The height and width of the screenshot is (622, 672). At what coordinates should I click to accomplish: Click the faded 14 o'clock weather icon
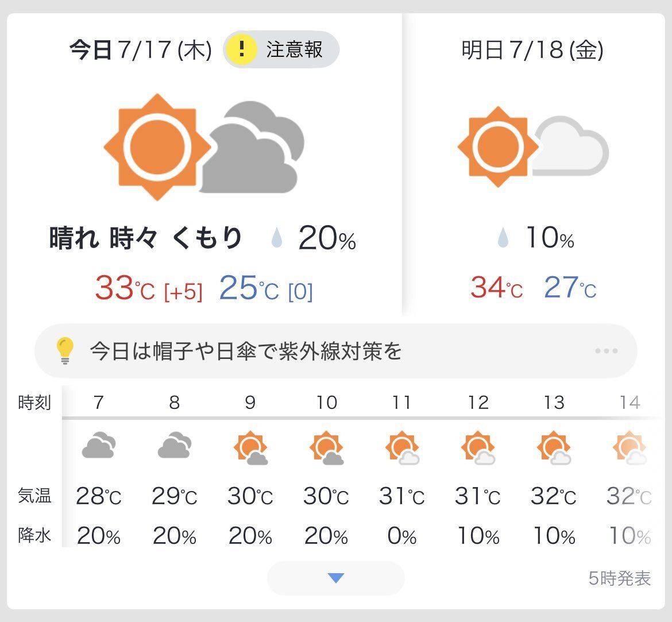point(629,448)
